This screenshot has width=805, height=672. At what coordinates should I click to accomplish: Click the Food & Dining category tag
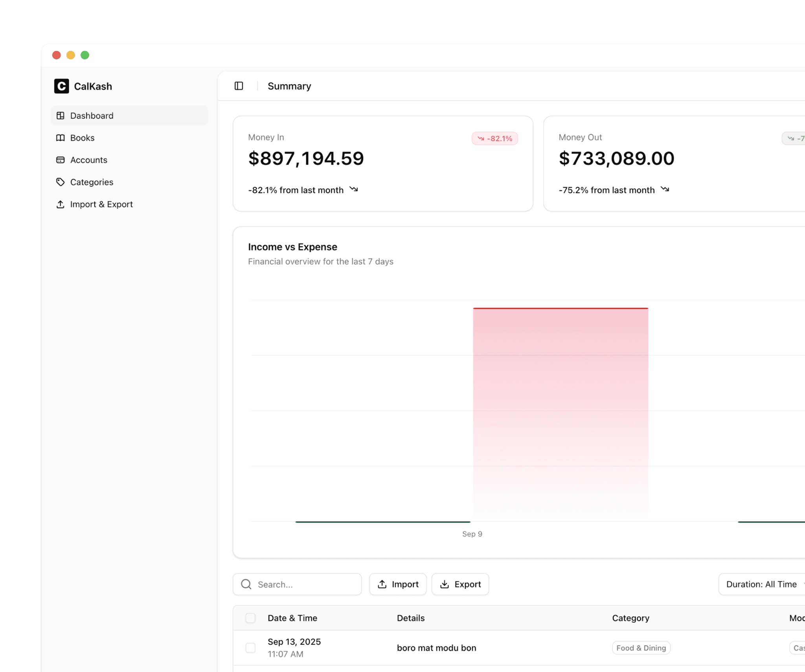(641, 648)
